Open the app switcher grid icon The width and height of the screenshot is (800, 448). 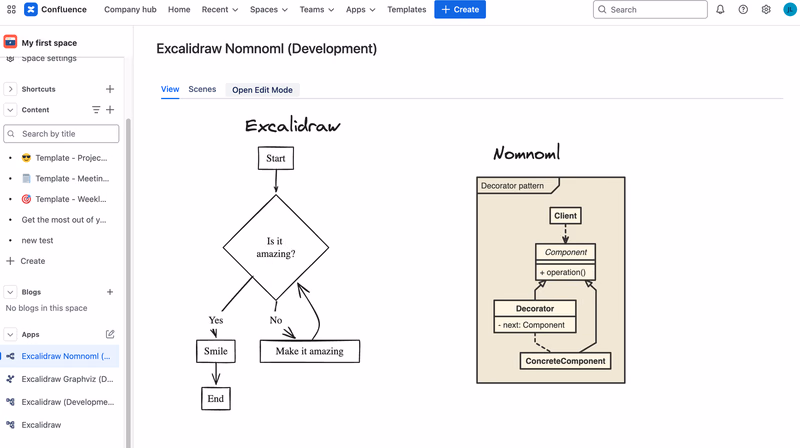11,9
